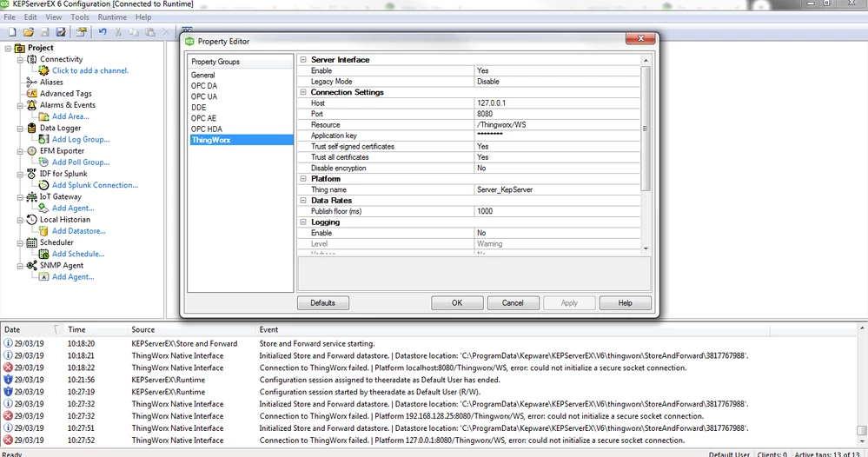
Task: Click the Disable encryption No value
Action: [558, 169]
